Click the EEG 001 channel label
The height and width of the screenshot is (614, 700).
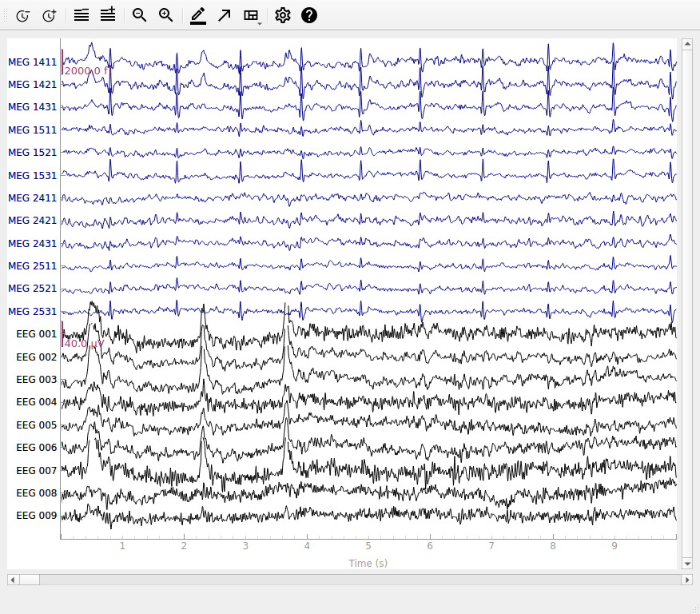point(36,334)
